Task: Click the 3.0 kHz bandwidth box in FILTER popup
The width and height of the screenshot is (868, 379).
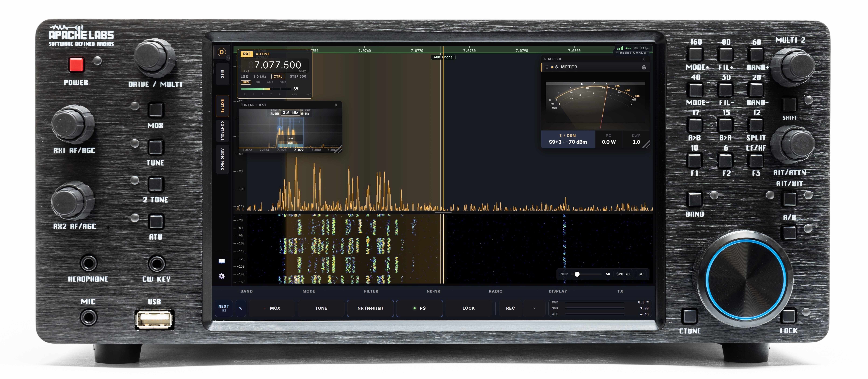Action: 291,113
